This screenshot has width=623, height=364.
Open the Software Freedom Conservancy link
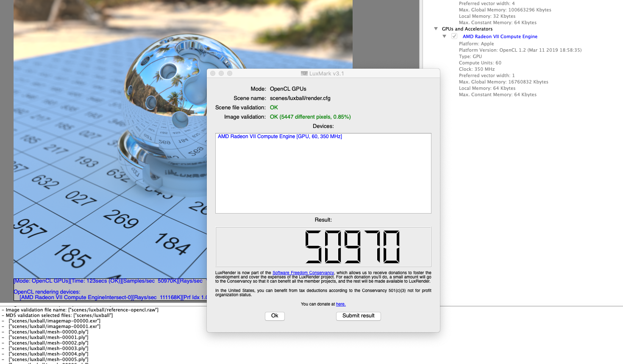pyautogui.click(x=303, y=273)
